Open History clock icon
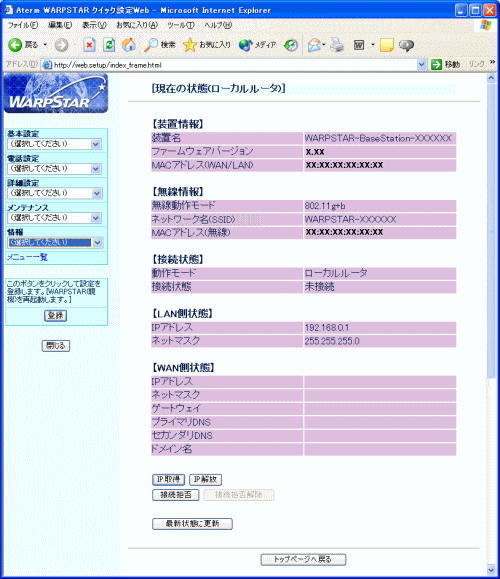Image resolution: width=500 pixels, height=579 pixels. (x=291, y=45)
